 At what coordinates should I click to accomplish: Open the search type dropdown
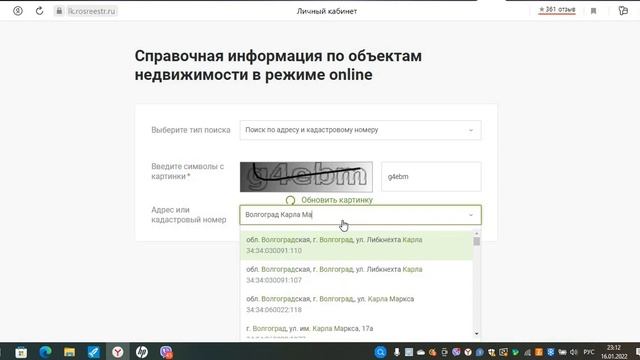click(360, 130)
